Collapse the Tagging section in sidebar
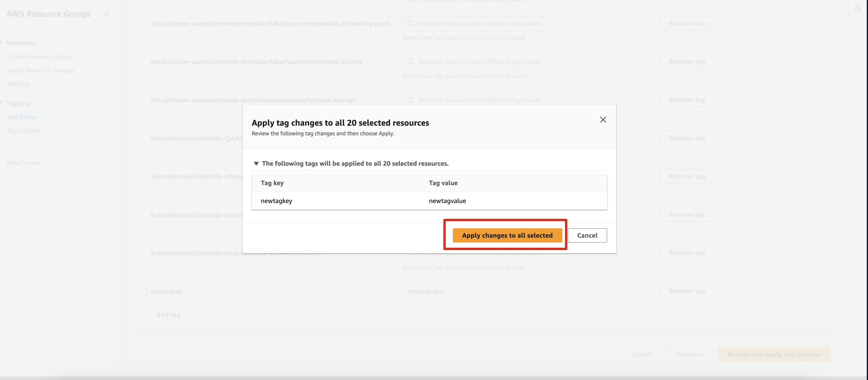868x380 pixels. (1, 103)
